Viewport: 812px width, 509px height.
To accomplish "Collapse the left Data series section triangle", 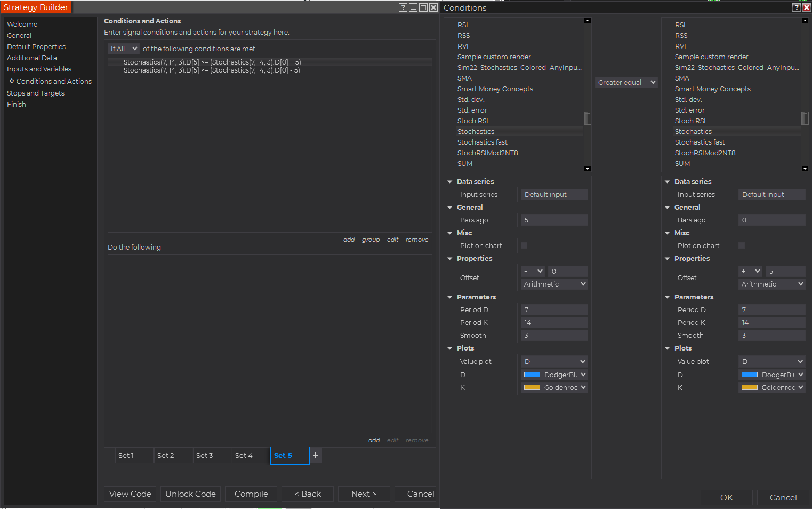I will click(450, 182).
